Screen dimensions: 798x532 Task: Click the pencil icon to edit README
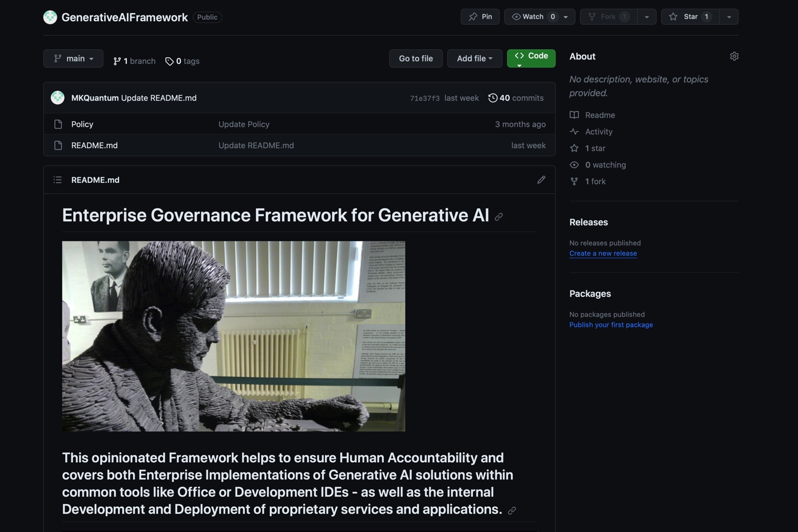(541, 180)
